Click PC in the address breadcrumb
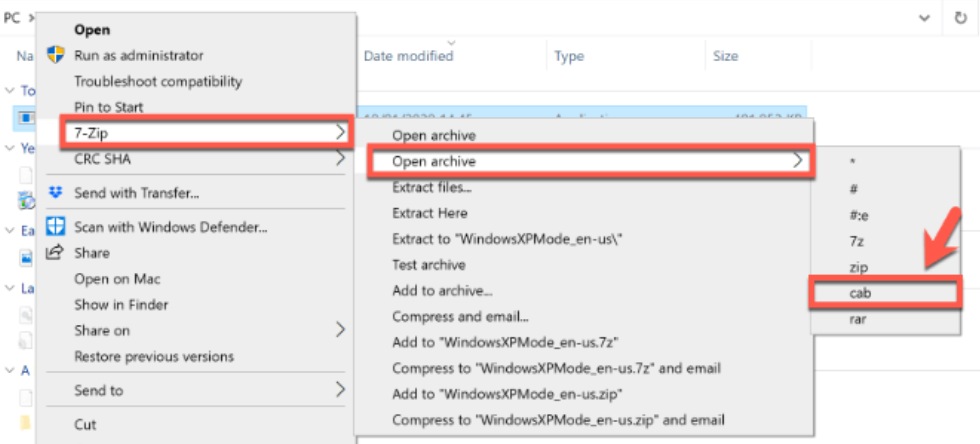 [12, 18]
